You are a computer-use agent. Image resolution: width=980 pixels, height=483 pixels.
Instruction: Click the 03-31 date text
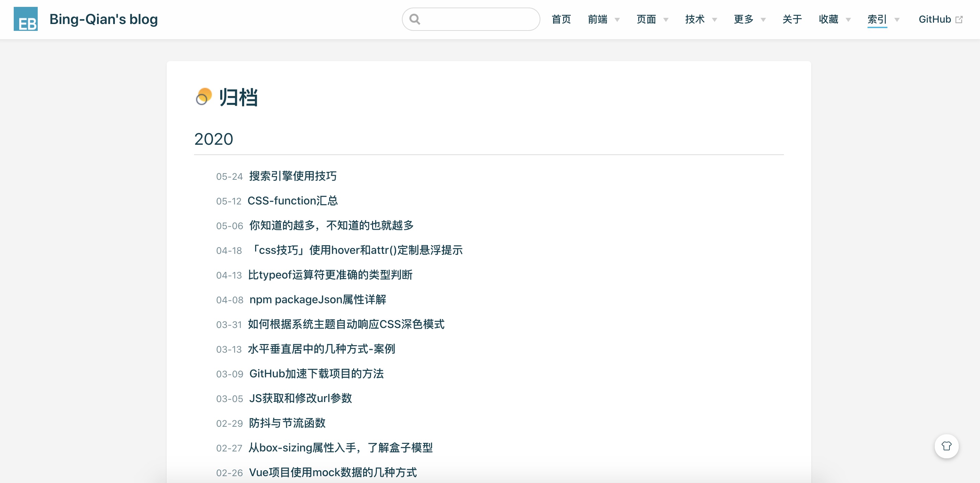(x=229, y=325)
